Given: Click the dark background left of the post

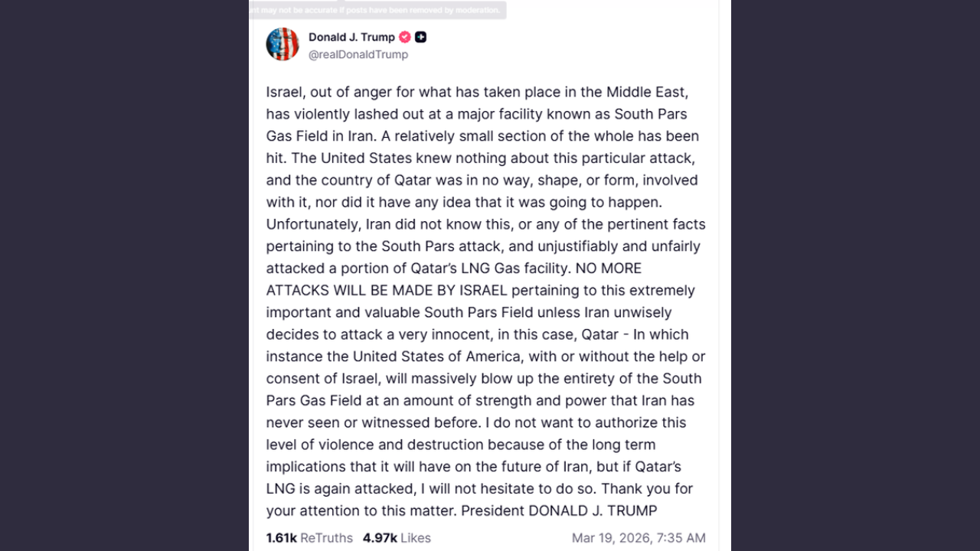Looking at the screenshot, I should (122, 275).
